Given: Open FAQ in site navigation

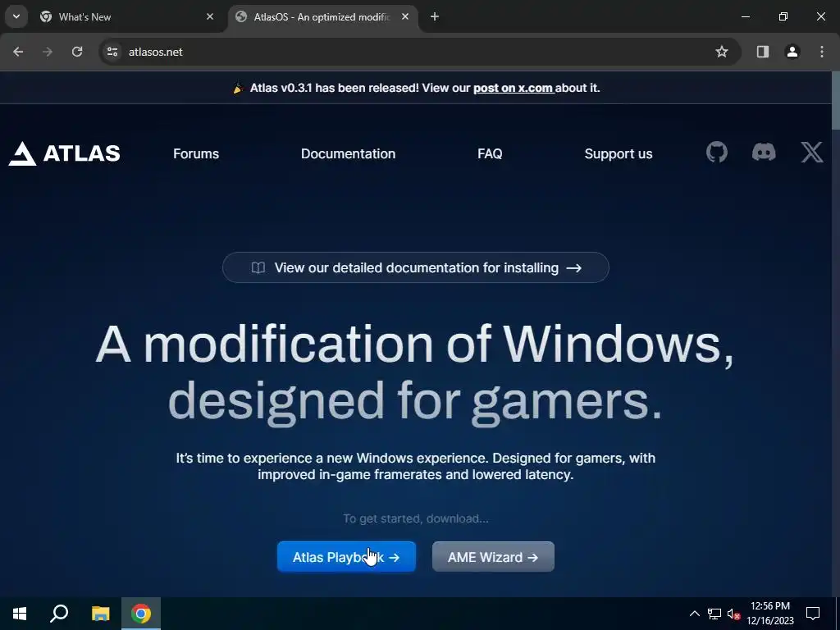Looking at the screenshot, I should (x=490, y=153).
